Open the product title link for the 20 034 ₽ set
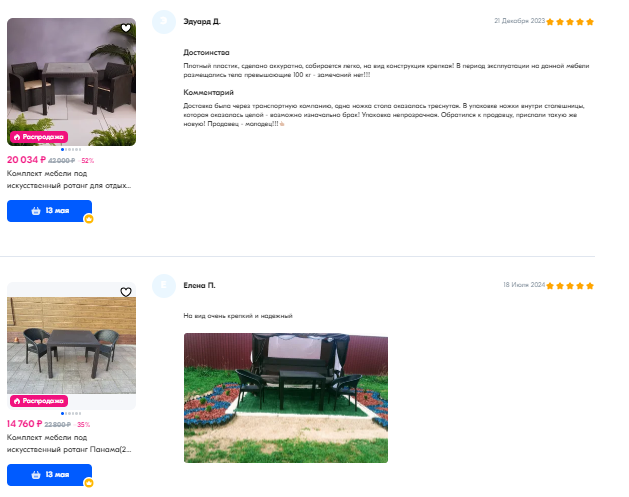The height and width of the screenshot is (497, 629). pos(69,179)
